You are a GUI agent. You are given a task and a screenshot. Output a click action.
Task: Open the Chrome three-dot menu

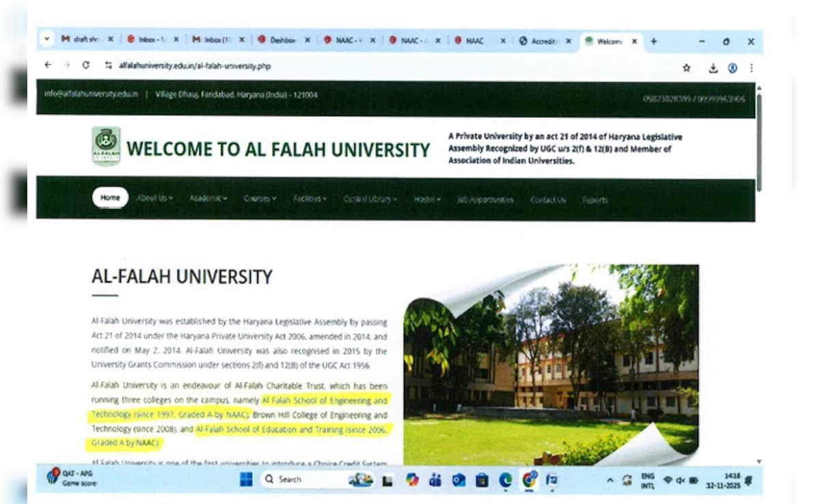point(751,68)
